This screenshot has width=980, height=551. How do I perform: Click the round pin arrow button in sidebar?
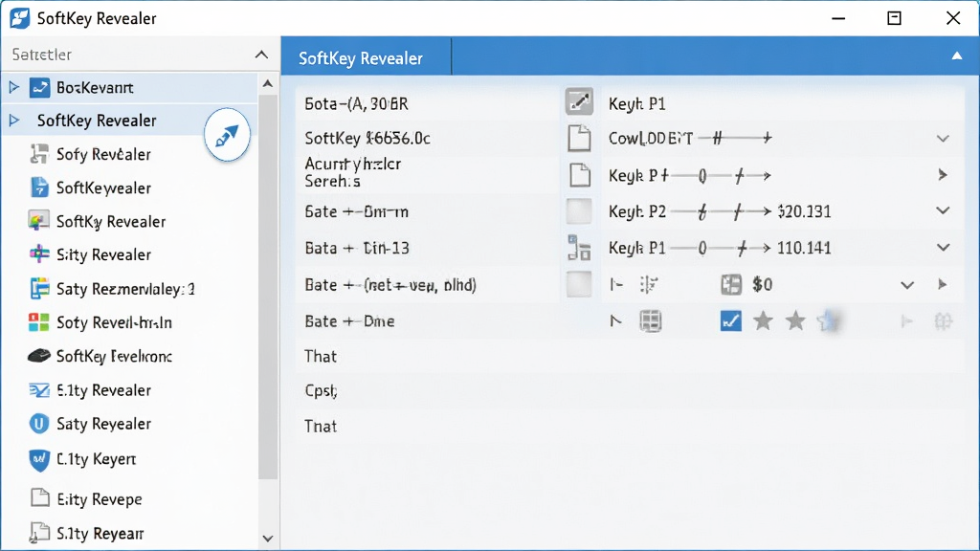point(227,135)
